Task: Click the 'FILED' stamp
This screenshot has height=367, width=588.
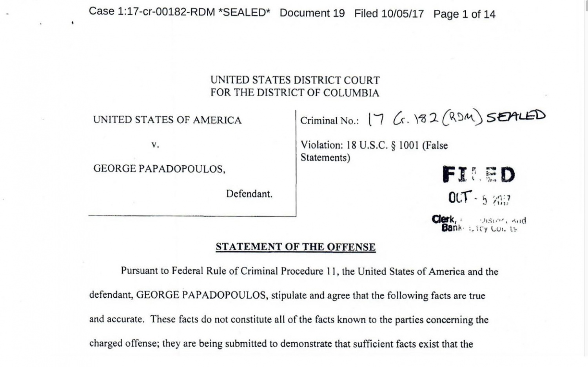Action: 479,175
